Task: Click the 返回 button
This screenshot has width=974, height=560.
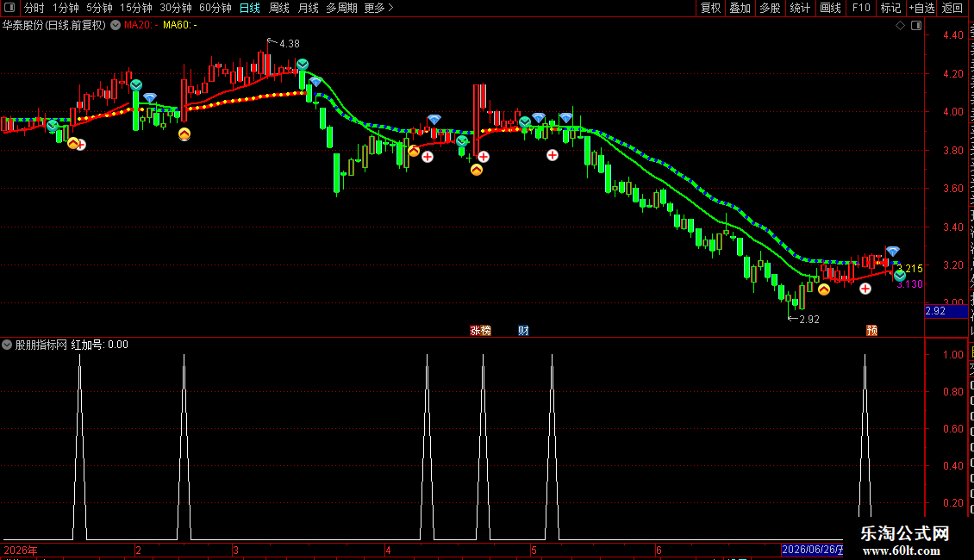Action: 952,8
